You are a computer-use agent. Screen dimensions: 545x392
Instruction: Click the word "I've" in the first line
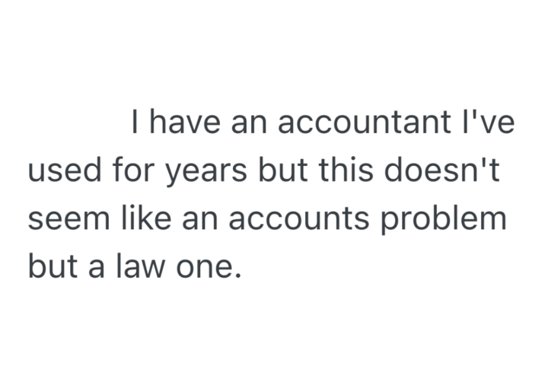(495, 123)
